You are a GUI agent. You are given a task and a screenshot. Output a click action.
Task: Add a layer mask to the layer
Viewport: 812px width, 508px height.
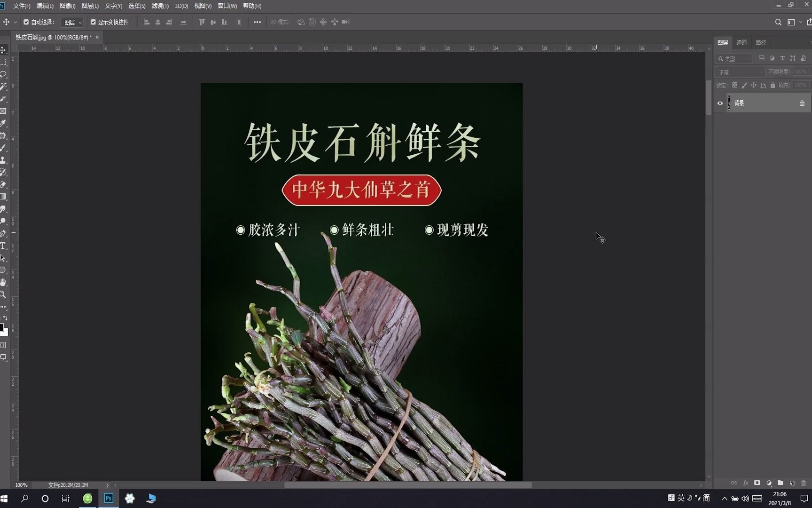click(757, 483)
